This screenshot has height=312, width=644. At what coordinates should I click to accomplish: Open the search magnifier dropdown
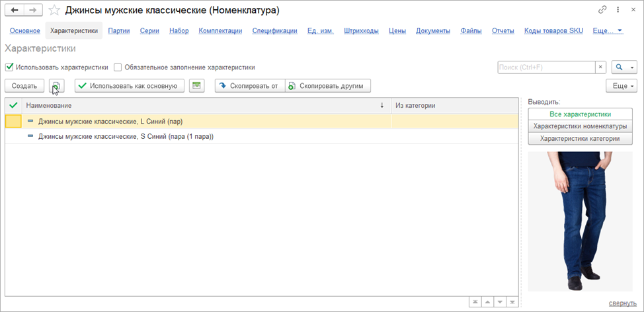point(624,67)
